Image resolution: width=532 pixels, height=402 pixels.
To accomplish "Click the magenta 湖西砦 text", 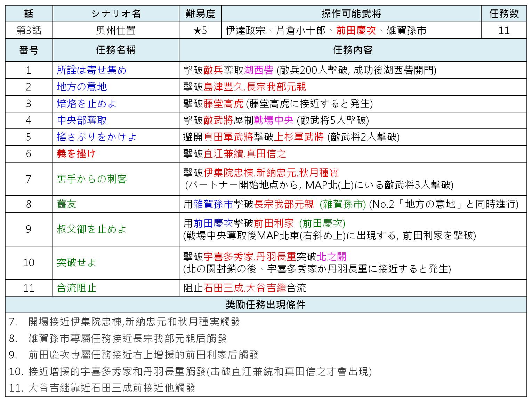I will (x=258, y=70).
